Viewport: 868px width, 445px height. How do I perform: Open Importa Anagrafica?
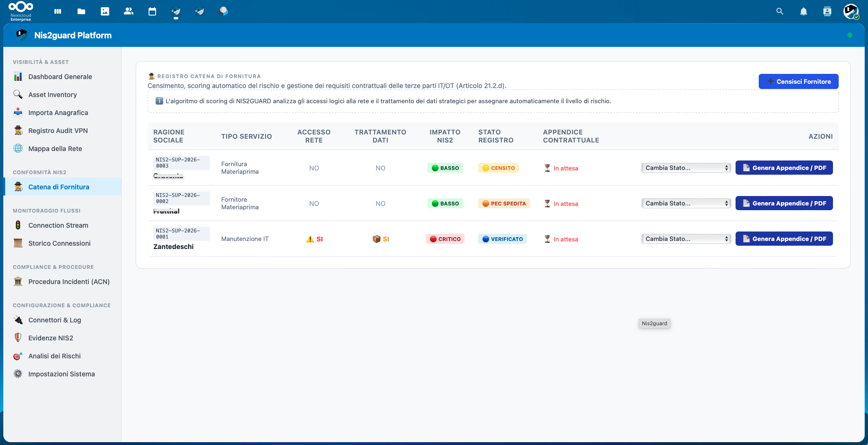[62, 113]
